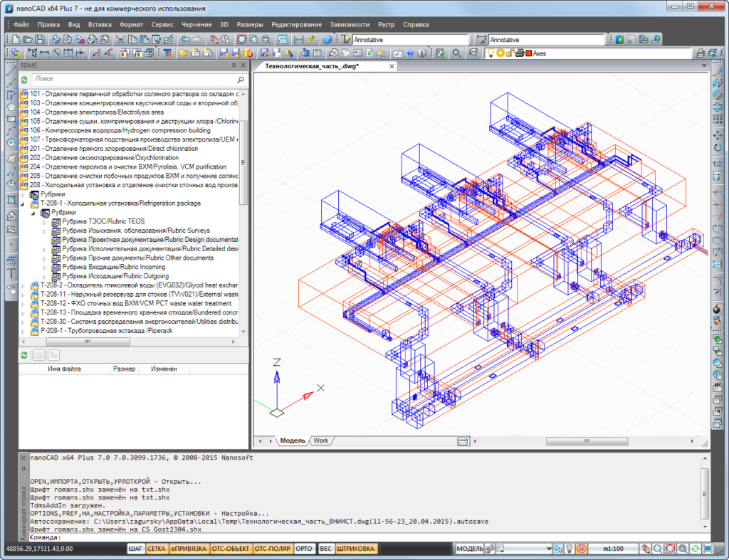Click the m1:100 viewport scale control
729x560 pixels.
point(614,549)
